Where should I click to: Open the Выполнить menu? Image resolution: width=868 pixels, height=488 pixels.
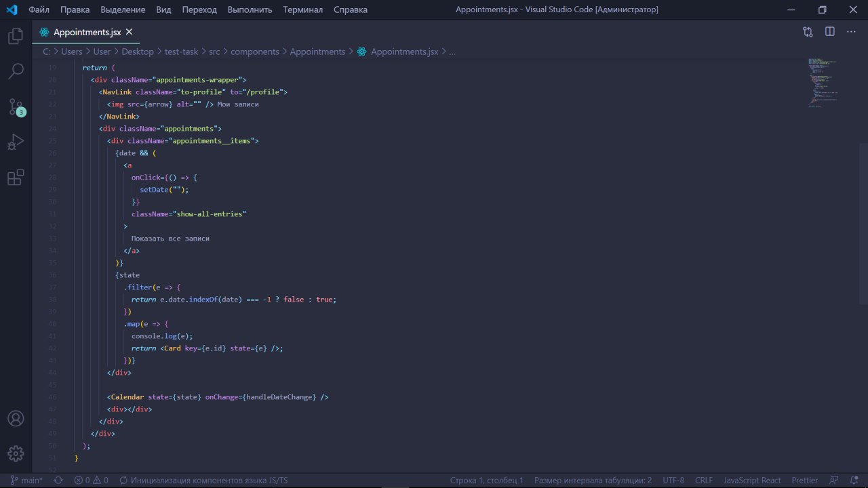pyautogui.click(x=250, y=9)
